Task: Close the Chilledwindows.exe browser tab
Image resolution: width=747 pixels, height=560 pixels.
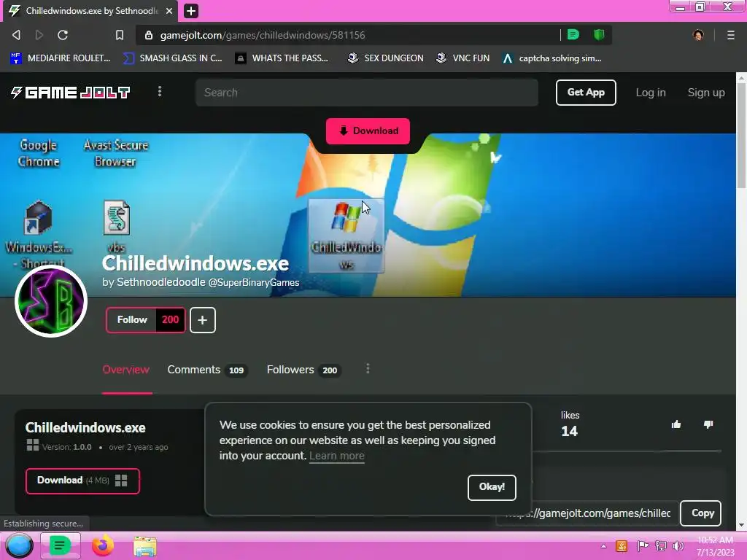Action: pos(169,10)
